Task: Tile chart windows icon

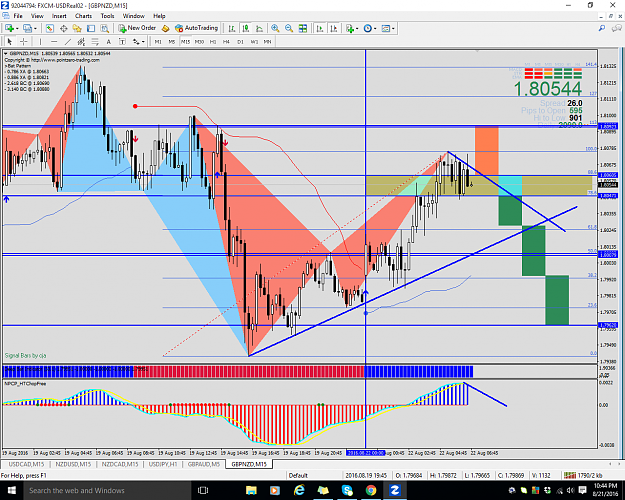Action: coord(303,28)
